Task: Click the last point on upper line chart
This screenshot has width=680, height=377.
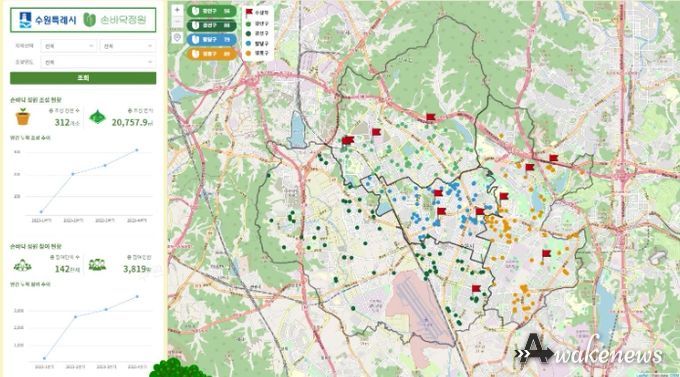Action: tap(137, 150)
